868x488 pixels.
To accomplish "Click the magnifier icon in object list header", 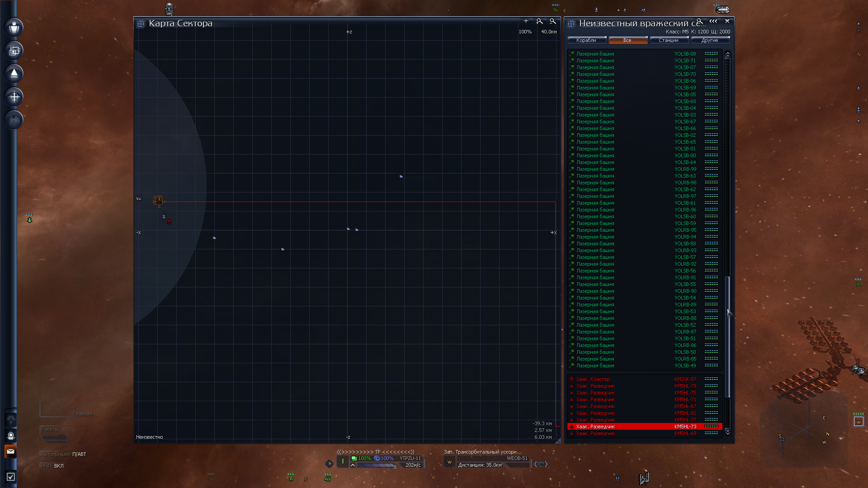I will point(699,21).
